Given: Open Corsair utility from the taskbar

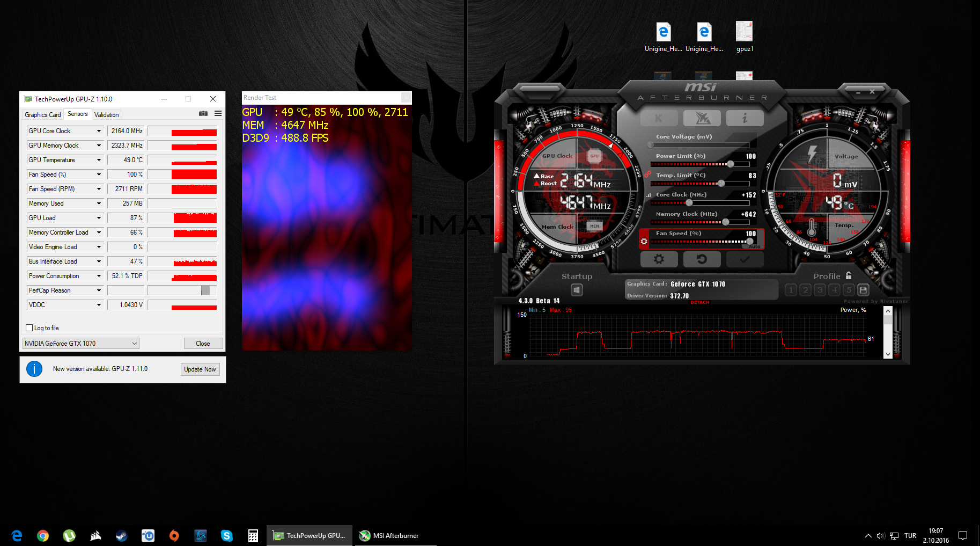Looking at the screenshot, I should click(95, 535).
